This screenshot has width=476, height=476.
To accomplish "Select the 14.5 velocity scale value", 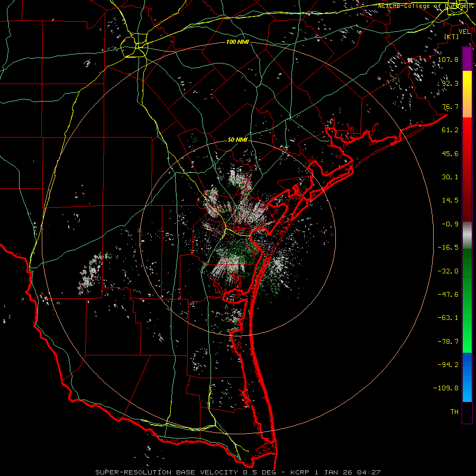I will [450, 200].
